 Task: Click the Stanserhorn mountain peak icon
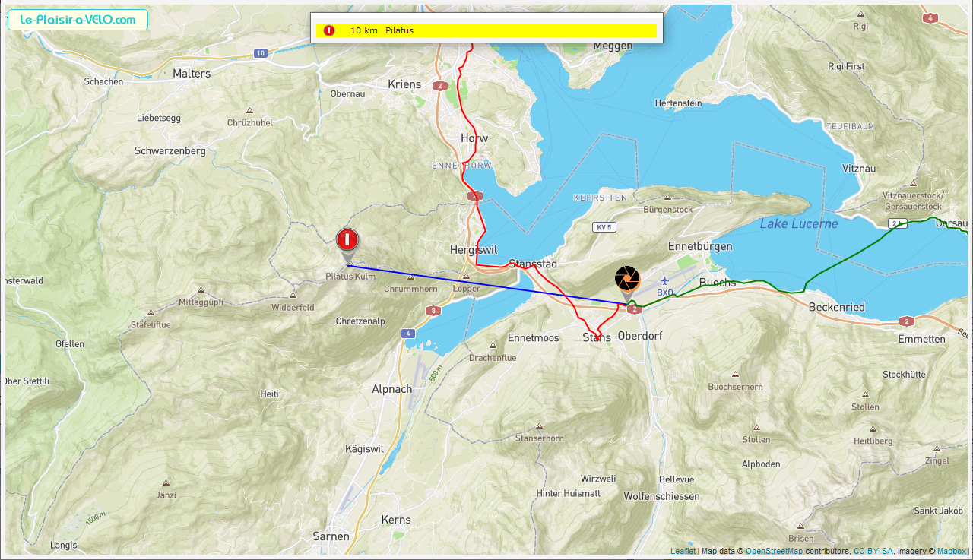click(540, 426)
